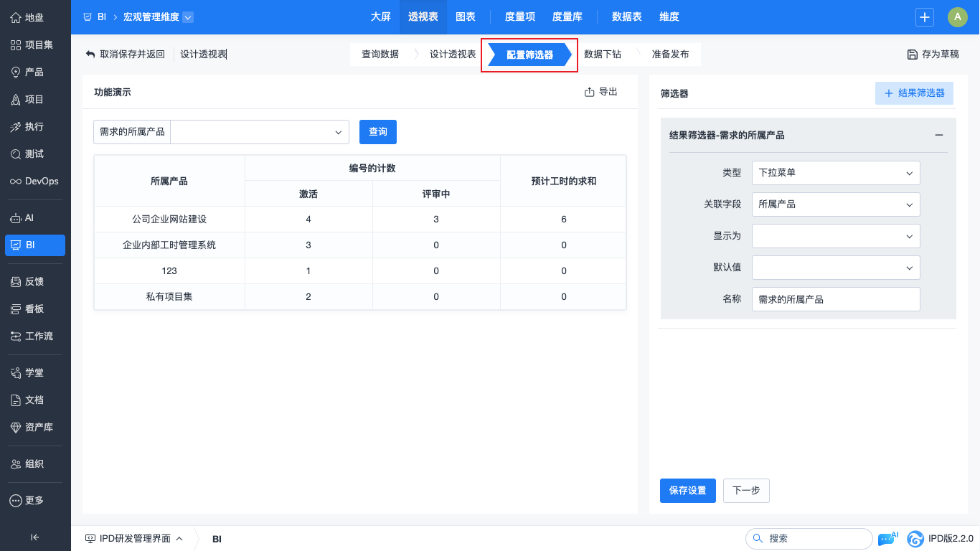Click the 保存设置 button
980x551 pixels.
687,491
